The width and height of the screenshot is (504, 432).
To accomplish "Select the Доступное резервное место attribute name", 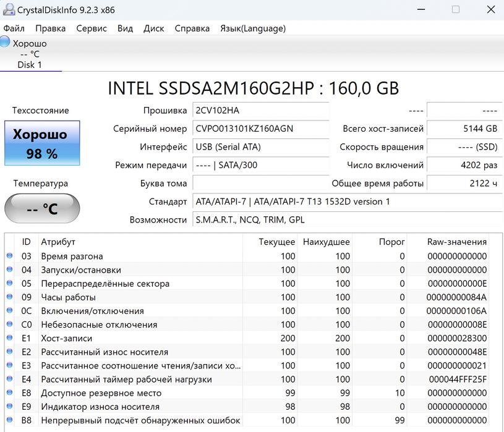I will tap(101, 393).
